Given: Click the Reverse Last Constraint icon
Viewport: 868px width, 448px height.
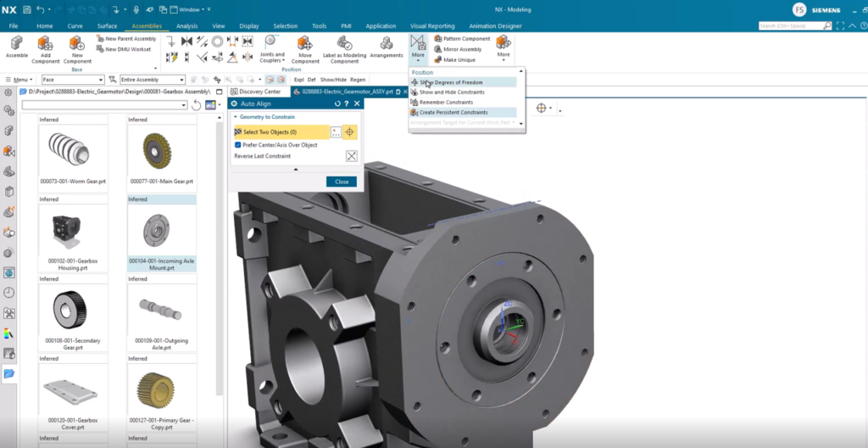Looking at the screenshot, I should (x=352, y=156).
